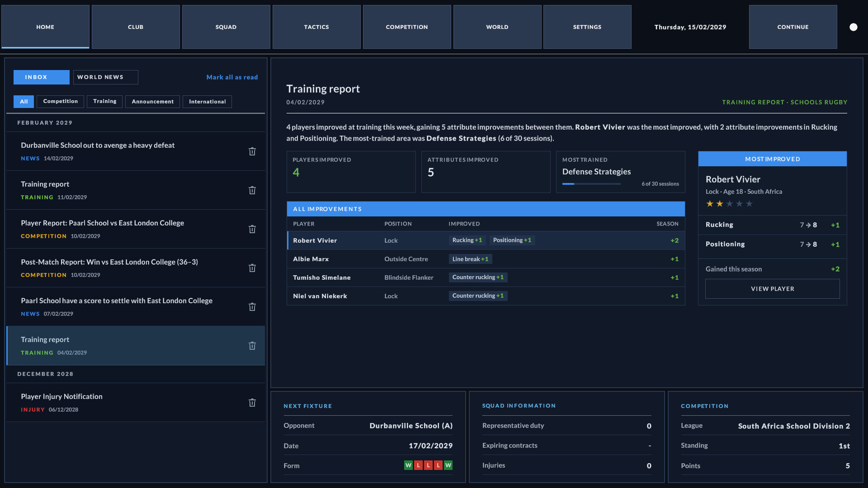Open the Home tab
This screenshot has width=868, height=488.
point(45,27)
